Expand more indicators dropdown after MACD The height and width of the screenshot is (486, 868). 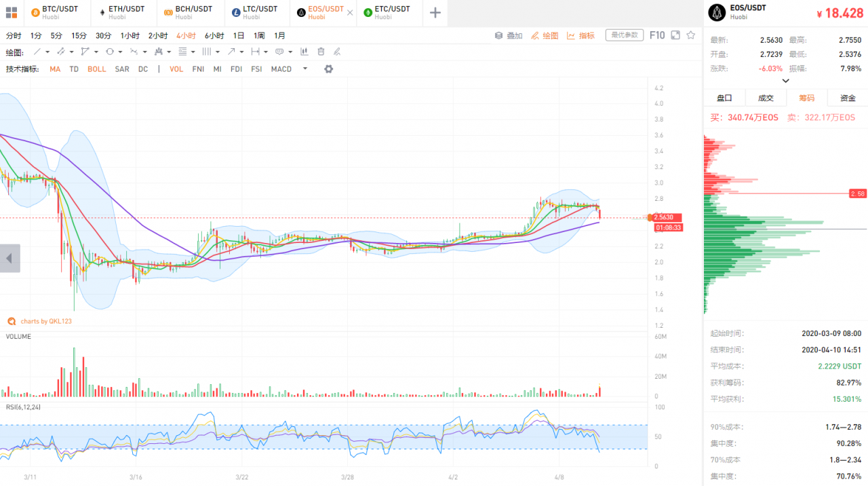[305, 69]
